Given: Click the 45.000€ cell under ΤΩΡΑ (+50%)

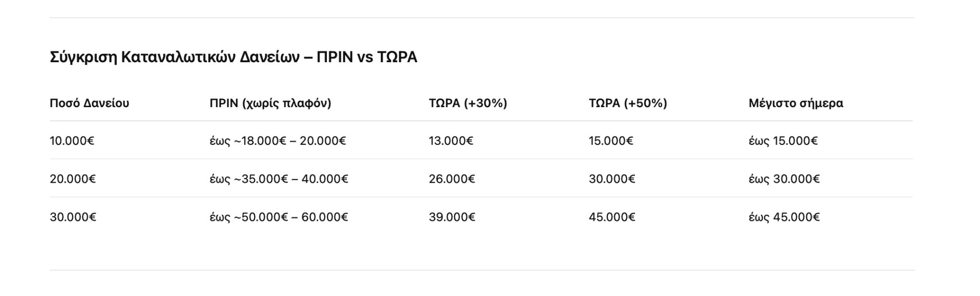Looking at the screenshot, I should click(612, 217).
